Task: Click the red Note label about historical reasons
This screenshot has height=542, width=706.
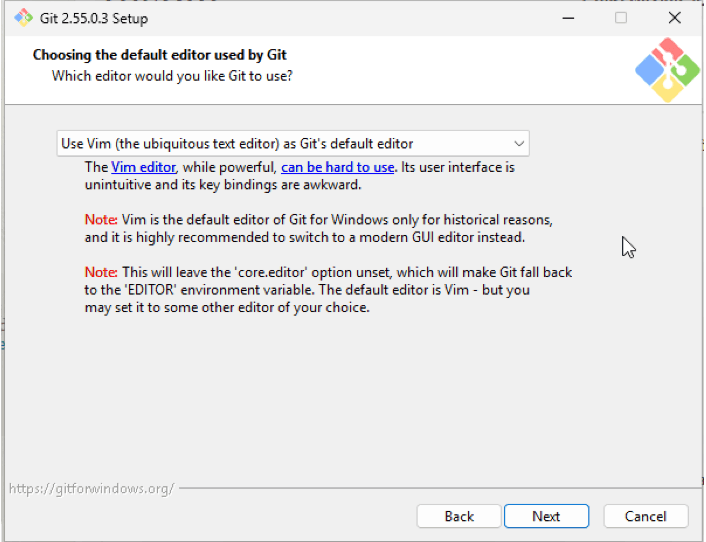Action: 101,220
